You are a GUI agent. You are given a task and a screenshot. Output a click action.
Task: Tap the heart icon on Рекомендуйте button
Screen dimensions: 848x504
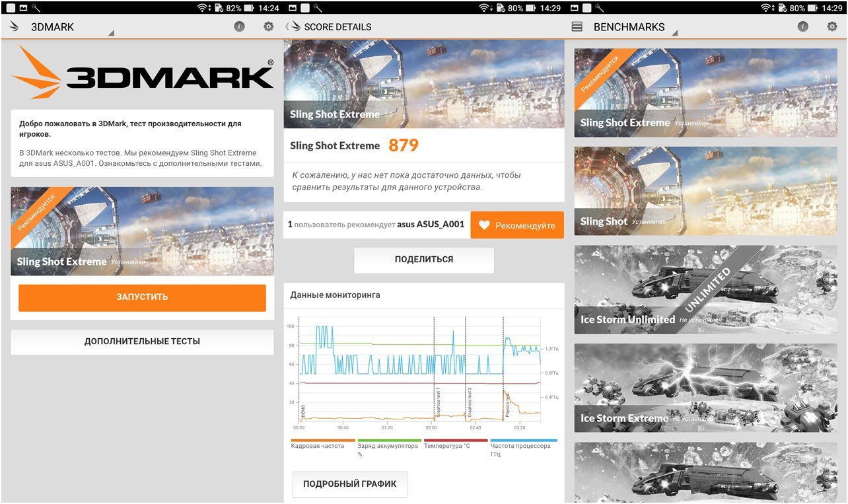[484, 225]
